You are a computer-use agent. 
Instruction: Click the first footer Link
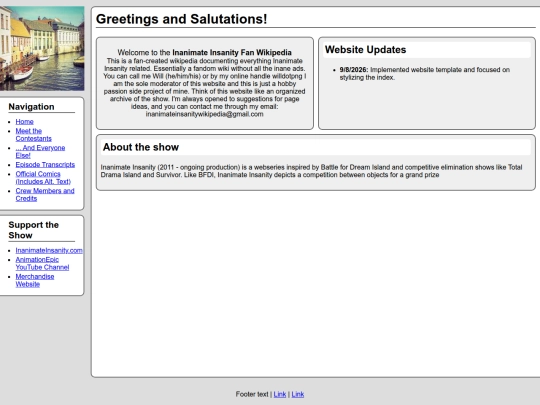coord(280,394)
